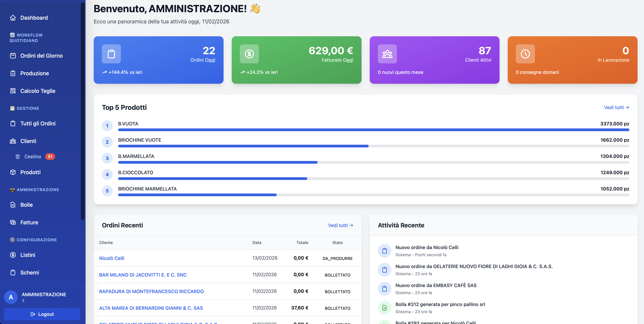
Task: Click the people icon on Clienti Attivi card
Action: click(x=387, y=54)
